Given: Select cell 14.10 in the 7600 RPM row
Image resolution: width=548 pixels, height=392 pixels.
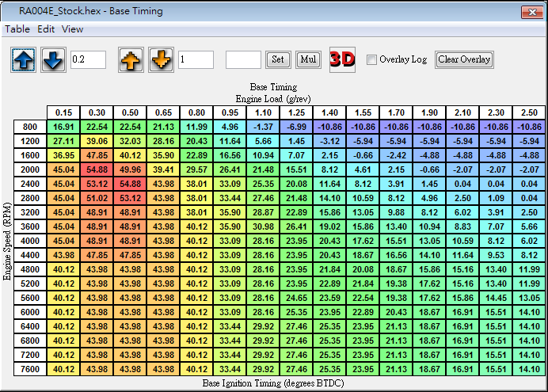Looking at the screenshot, I should point(529,369).
